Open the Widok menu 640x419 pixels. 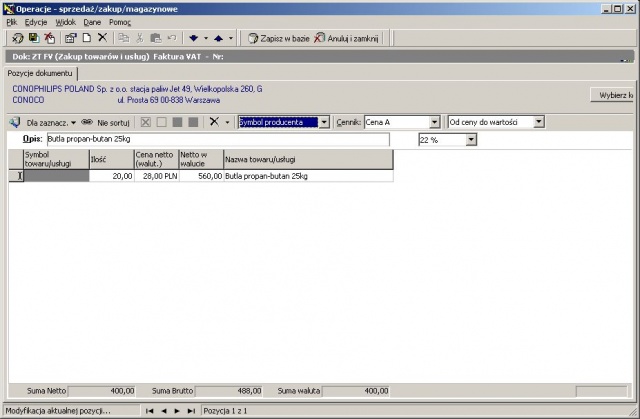(x=66, y=22)
